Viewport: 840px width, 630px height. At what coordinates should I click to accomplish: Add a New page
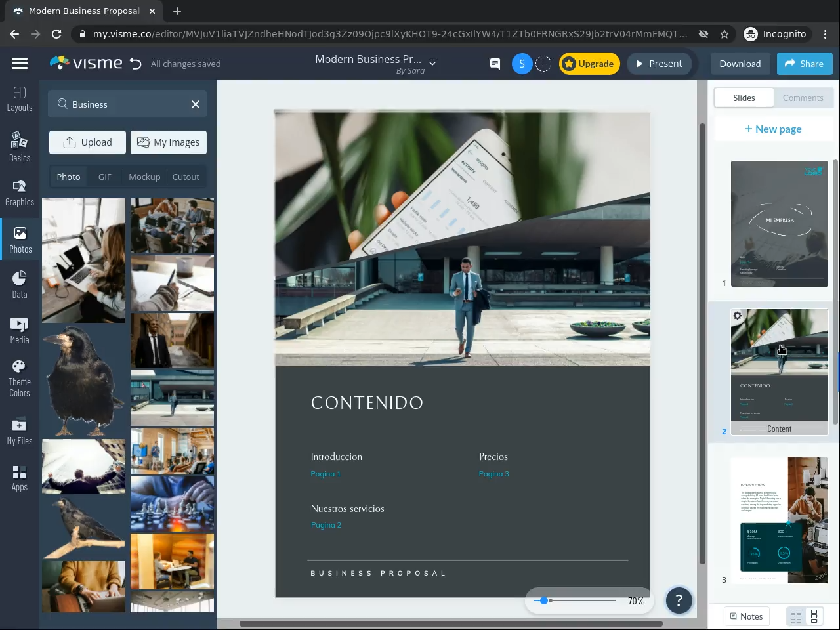[x=773, y=129]
